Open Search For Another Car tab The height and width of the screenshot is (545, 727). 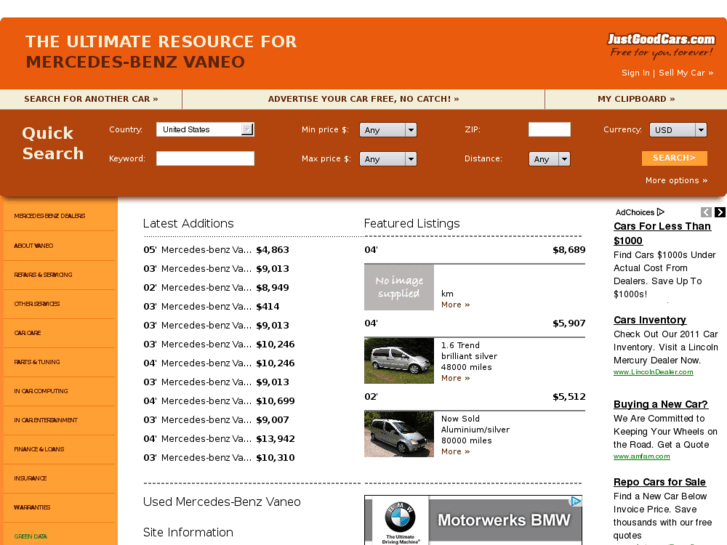(x=91, y=99)
